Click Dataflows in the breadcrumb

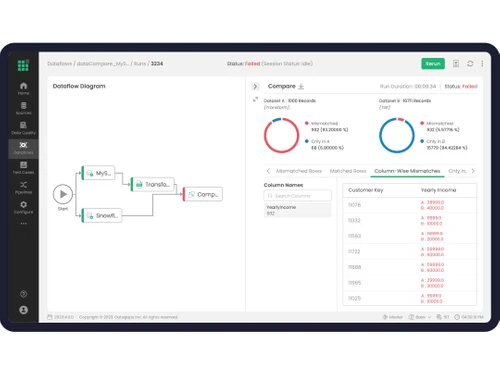pos(59,63)
